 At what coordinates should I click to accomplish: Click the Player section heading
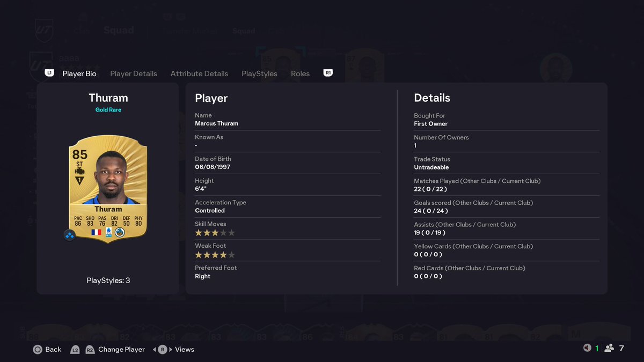[x=211, y=98]
